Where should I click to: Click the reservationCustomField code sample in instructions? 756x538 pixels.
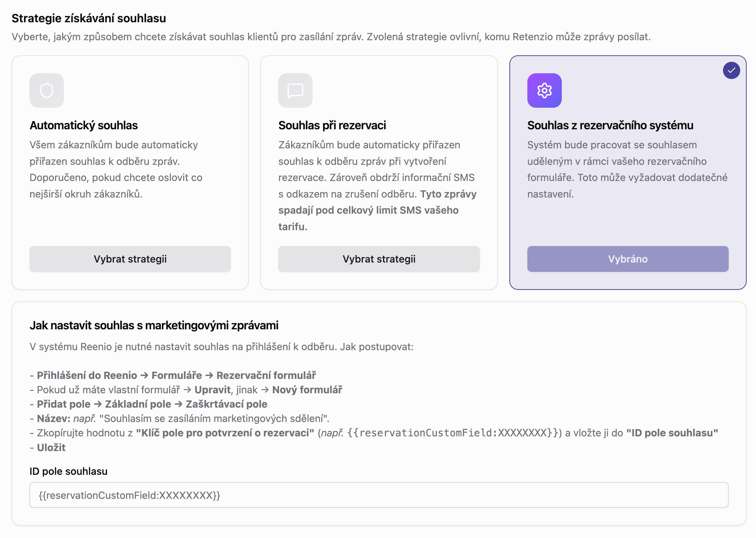click(453, 433)
